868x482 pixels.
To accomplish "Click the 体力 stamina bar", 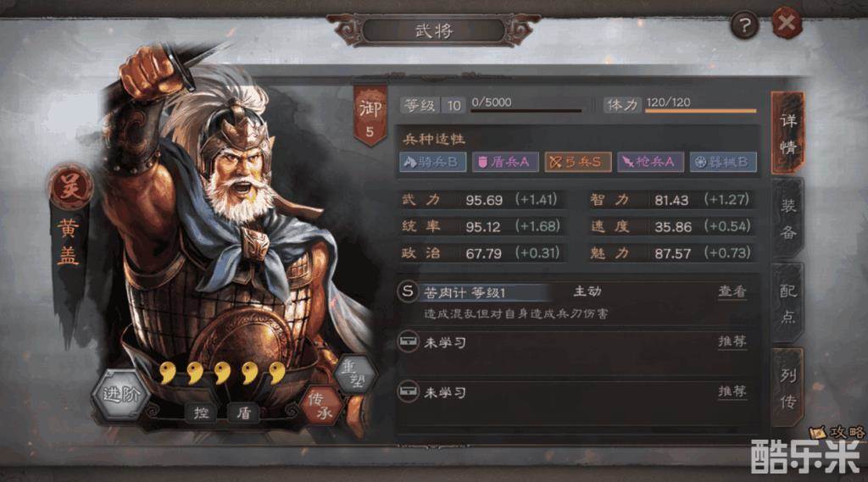I will (701, 111).
